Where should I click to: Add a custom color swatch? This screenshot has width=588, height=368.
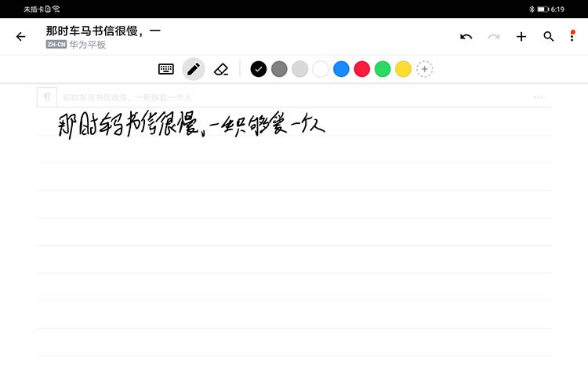424,69
